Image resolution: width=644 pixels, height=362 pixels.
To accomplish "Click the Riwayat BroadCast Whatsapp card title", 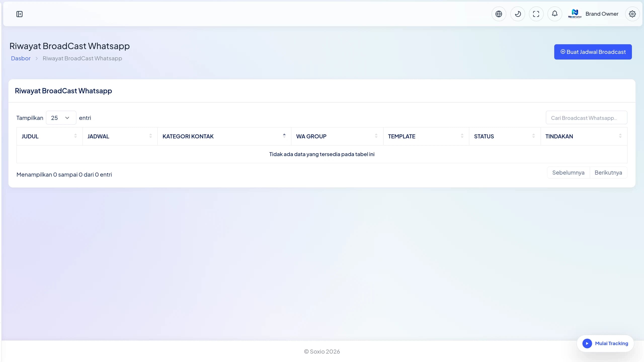I will [x=63, y=91].
